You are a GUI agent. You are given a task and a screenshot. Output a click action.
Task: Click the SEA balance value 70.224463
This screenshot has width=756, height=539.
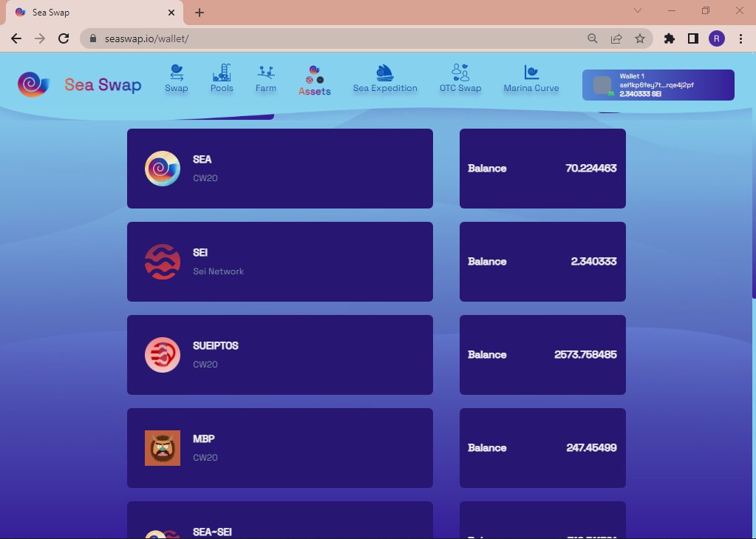pyautogui.click(x=591, y=169)
